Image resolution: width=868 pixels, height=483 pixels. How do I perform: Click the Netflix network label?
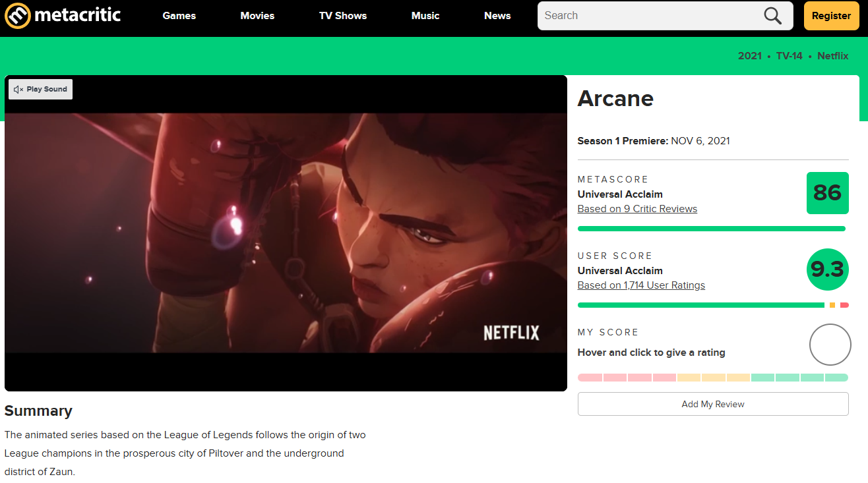pyautogui.click(x=833, y=56)
